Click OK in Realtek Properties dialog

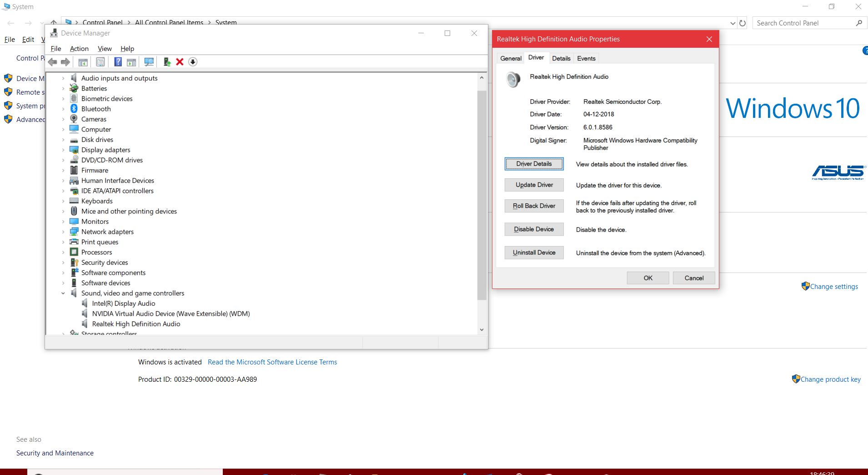648,278
